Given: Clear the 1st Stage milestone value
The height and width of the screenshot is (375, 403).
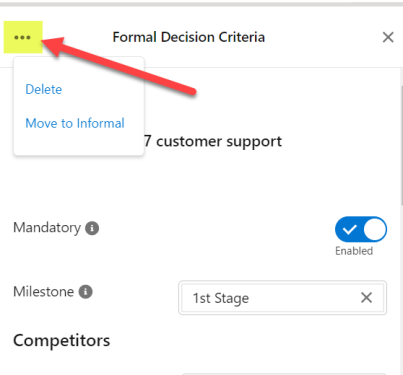Looking at the screenshot, I should pyautogui.click(x=366, y=298).
